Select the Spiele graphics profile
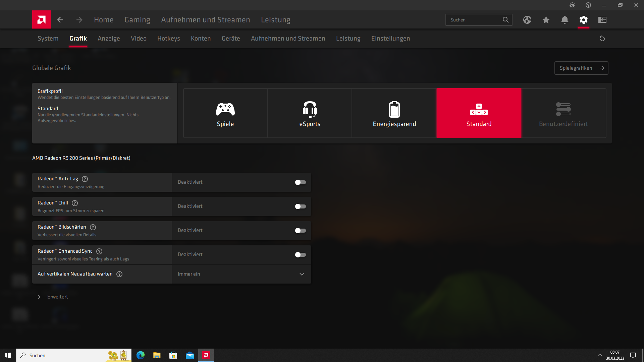 (225, 113)
